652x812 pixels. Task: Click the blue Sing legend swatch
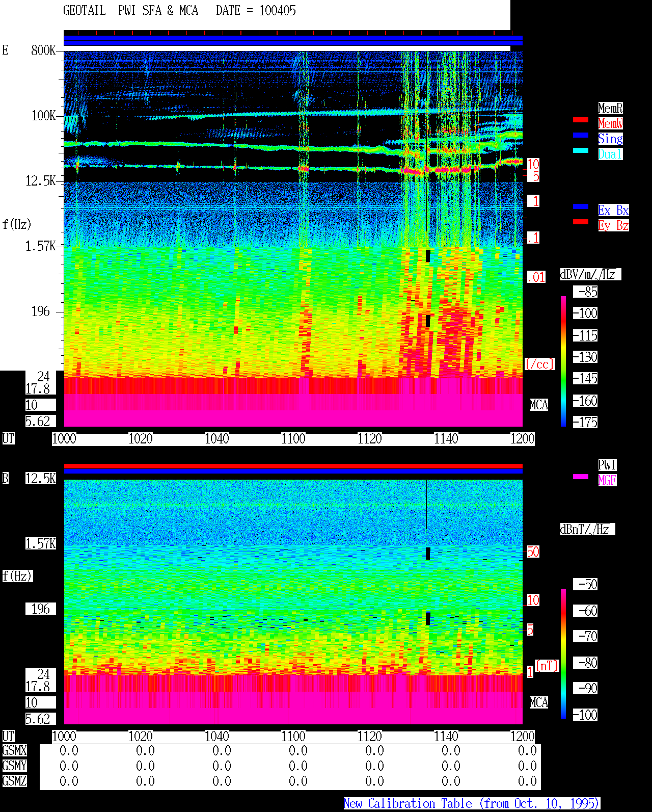pos(581,135)
